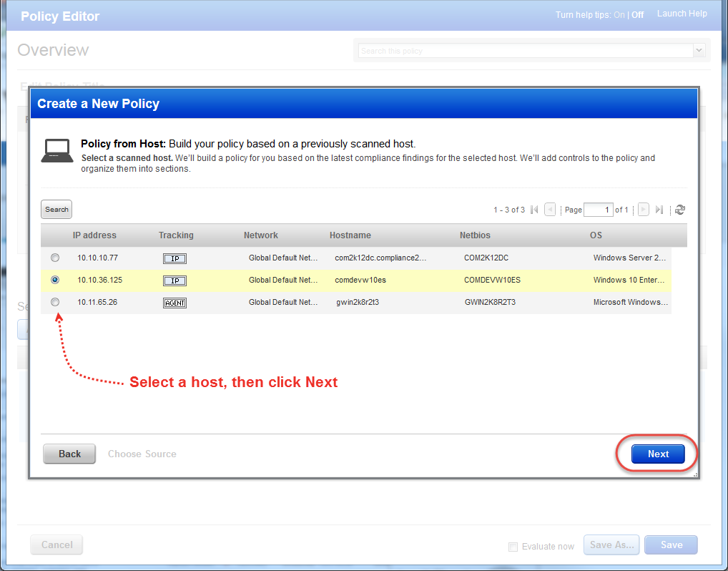The width and height of the screenshot is (728, 571).
Task: Click the next page arrow
Action: 642,209
